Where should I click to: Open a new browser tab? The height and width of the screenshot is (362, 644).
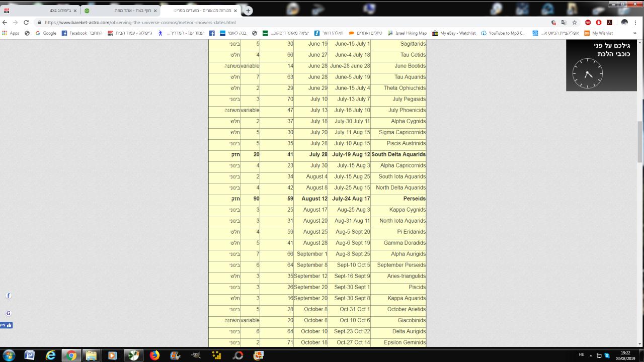[x=248, y=11]
